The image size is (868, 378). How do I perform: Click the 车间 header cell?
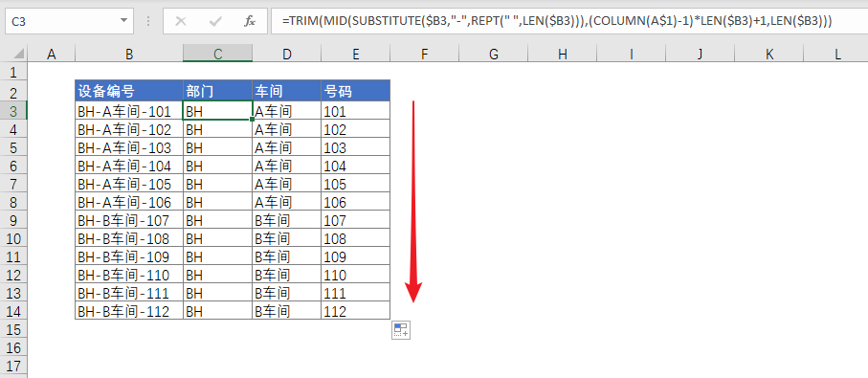tap(286, 90)
